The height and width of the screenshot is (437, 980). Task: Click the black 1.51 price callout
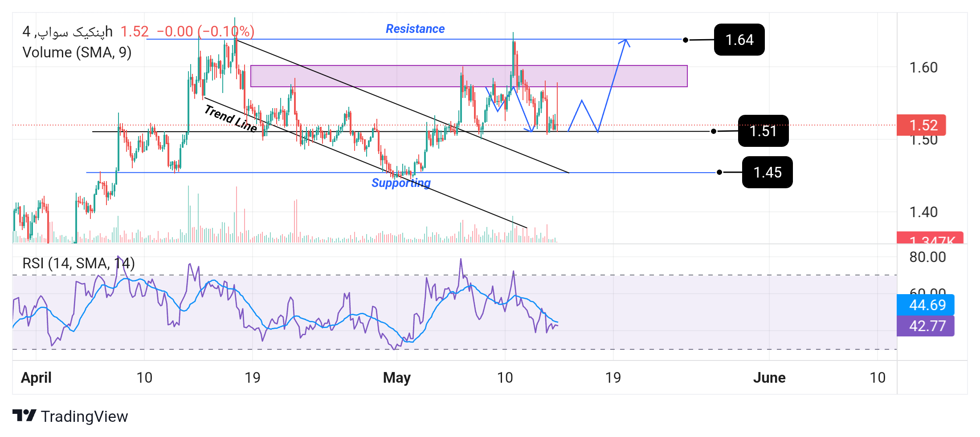(763, 131)
